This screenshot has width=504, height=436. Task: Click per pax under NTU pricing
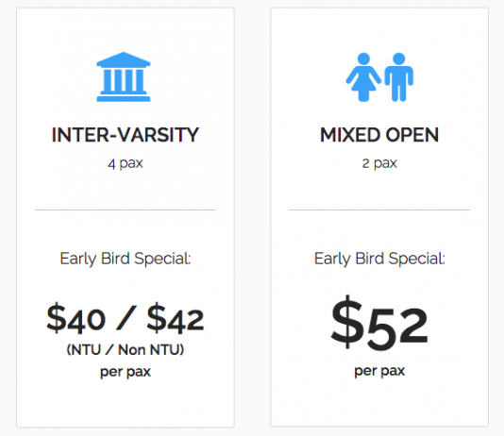(126, 372)
